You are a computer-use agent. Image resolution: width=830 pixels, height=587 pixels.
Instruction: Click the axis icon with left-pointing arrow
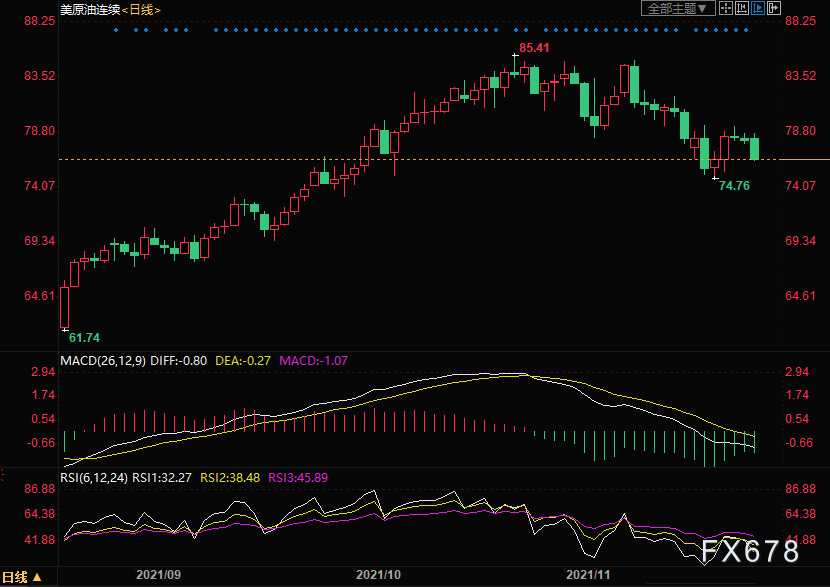pyautogui.click(x=742, y=8)
